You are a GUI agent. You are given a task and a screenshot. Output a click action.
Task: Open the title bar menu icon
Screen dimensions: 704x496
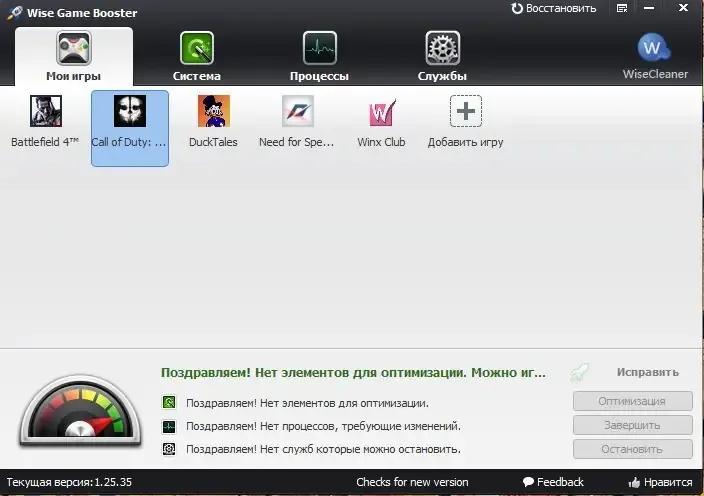coord(622,8)
